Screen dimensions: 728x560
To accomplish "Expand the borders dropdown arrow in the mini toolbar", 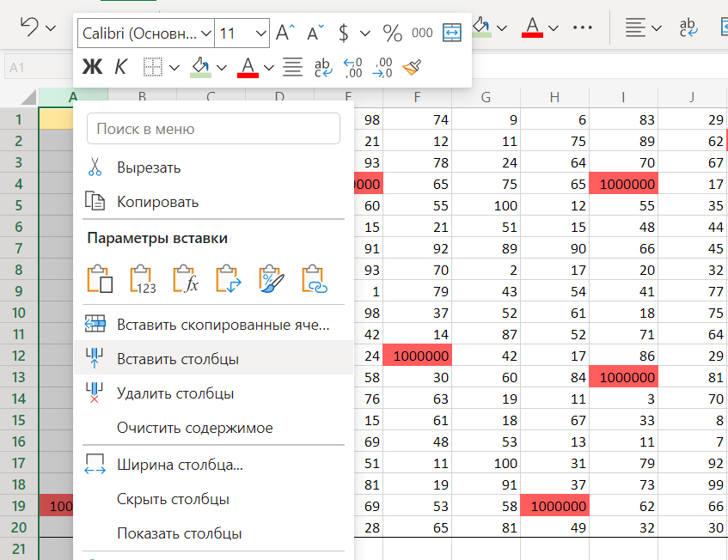I will (175, 66).
